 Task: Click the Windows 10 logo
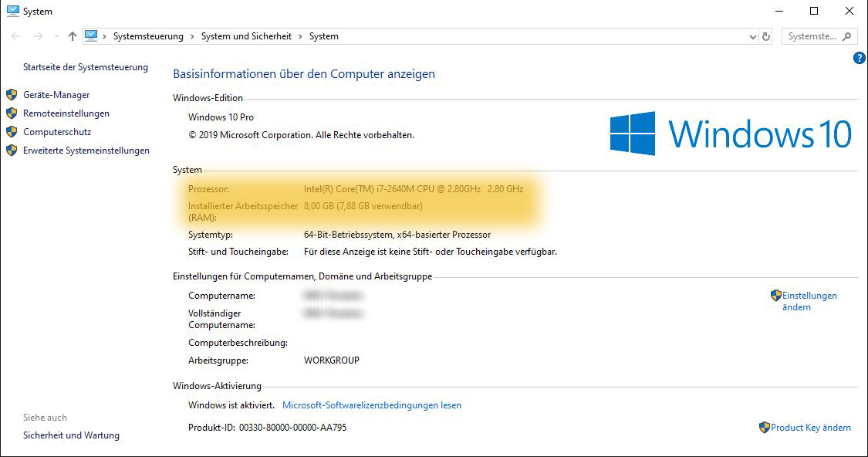click(x=731, y=134)
